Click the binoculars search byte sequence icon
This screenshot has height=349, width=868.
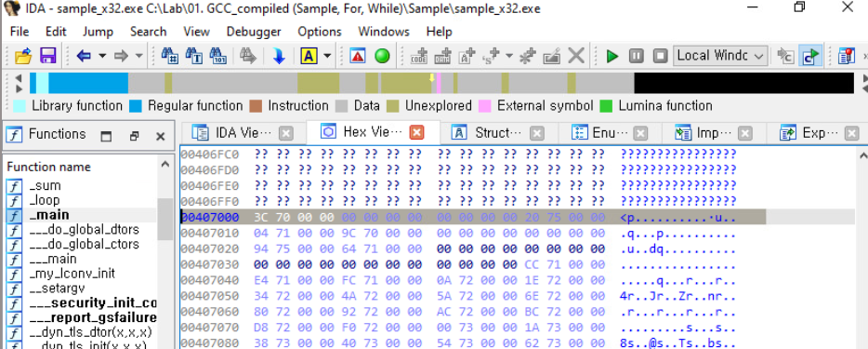pos(218,56)
